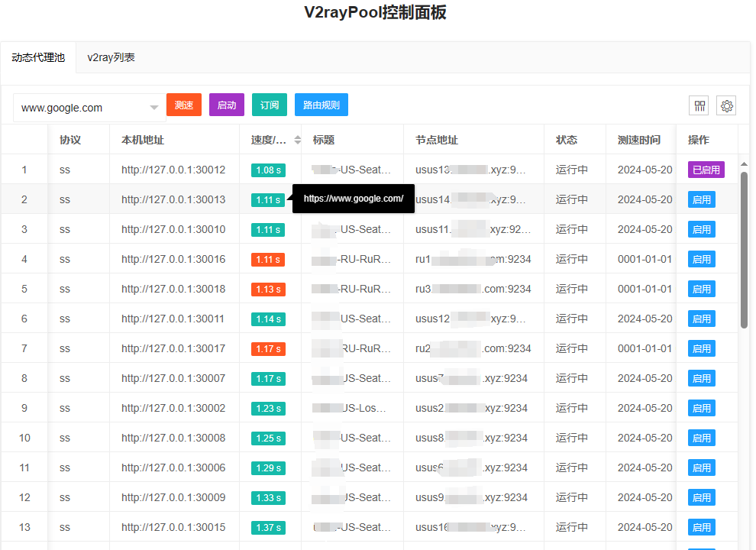Image resolution: width=756 pixels, height=550 pixels.
Task: Select address http://127.0.0.1:30018
Action: click(x=173, y=289)
